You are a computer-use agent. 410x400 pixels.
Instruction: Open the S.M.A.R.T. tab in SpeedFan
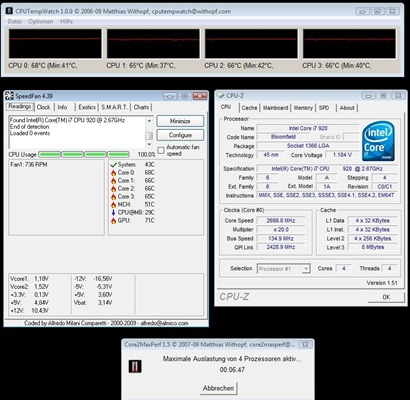pyautogui.click(x=114, y=107)
